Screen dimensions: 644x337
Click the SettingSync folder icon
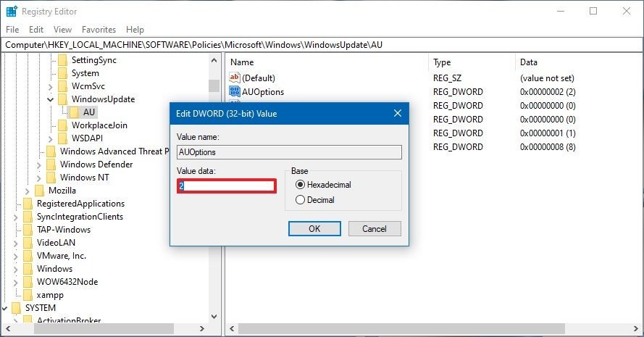click(x=63, y=60)
